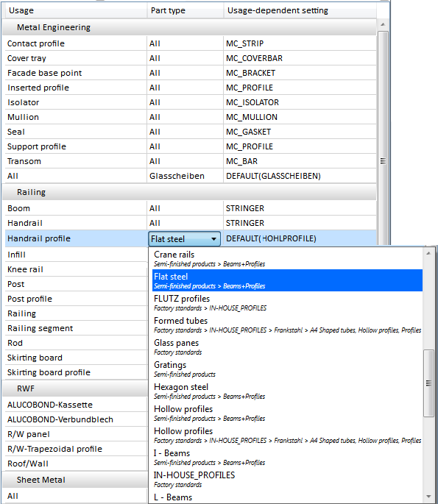438x504 pixels.
Task: Click the Part type column header
Action: click(186, 10)
